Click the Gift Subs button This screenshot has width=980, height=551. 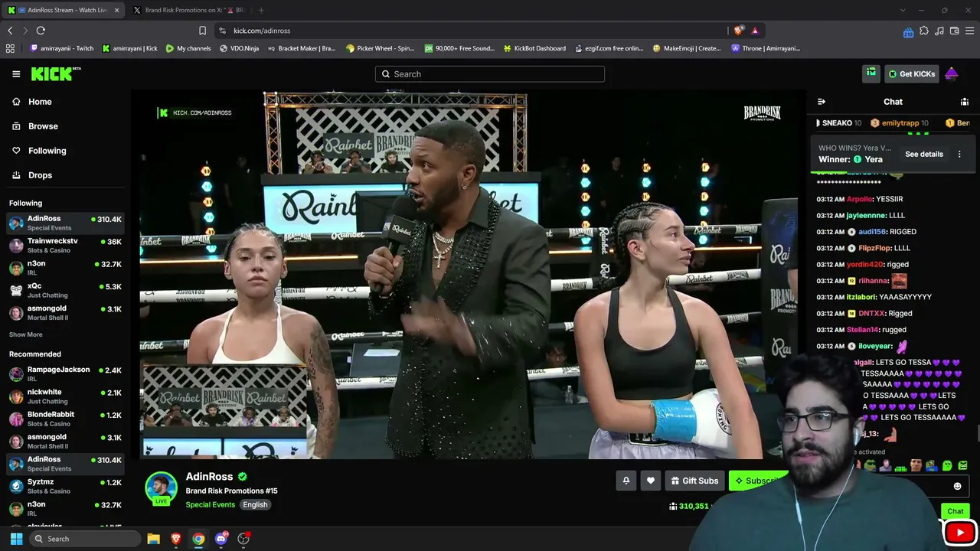694,481
